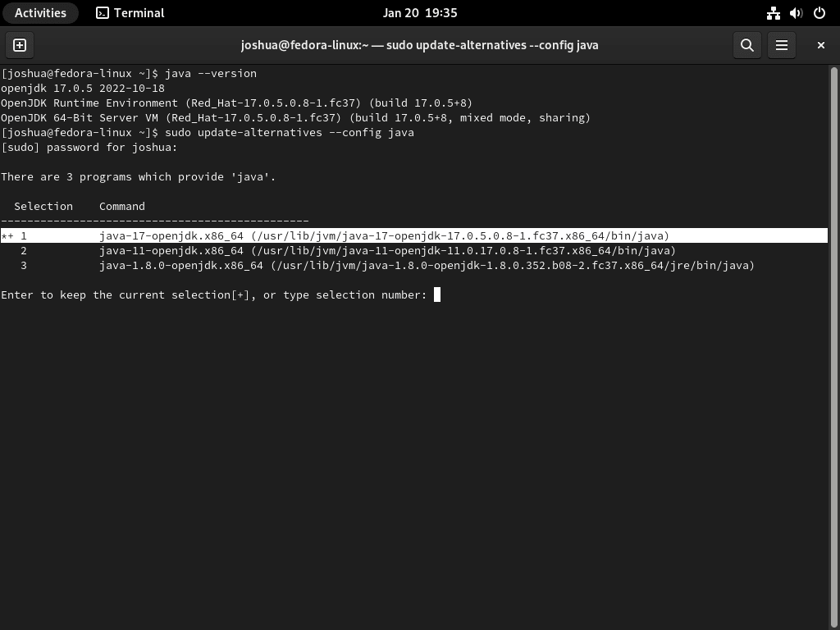Open the calendar by clicking Jan 20 clock
The width and height of the screenshot is (840, 630).
coord(419,12)
